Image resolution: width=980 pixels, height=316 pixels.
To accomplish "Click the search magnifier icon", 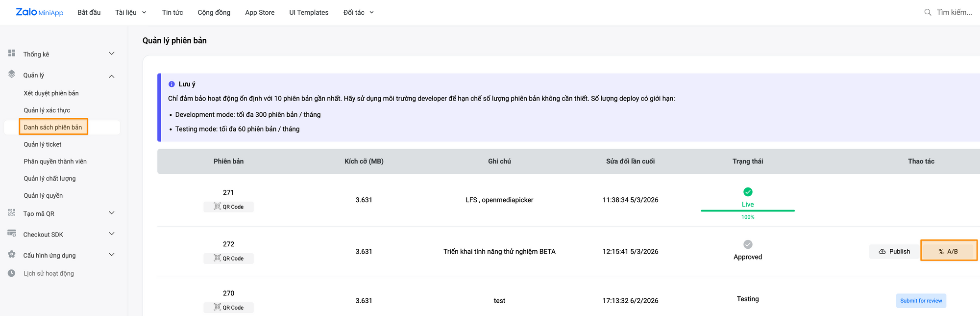I will pos(928,12).
